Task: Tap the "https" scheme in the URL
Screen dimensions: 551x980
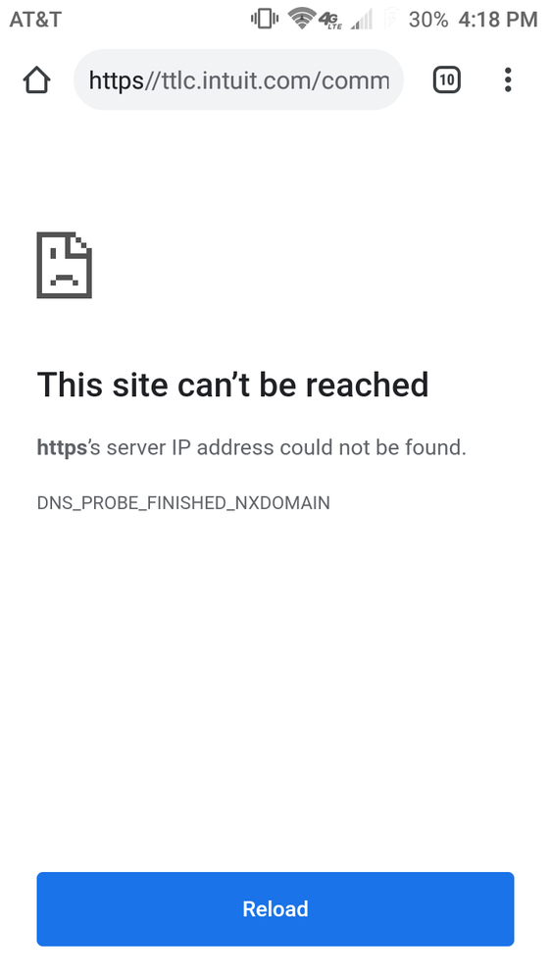Action: pyautogui.click(x=117, y=80)
